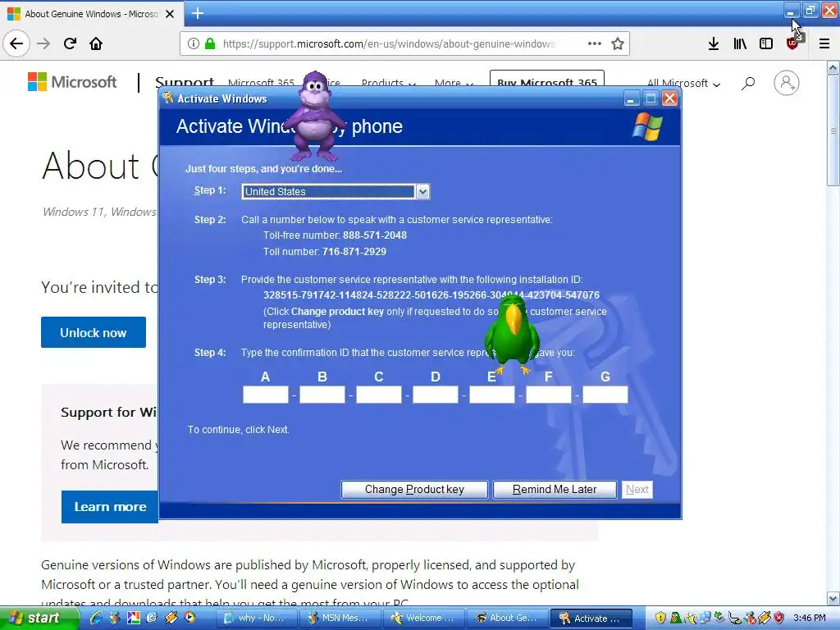Click the Activate Windows title bar key icon
This screenshot has height=630, width=840.
pos(168,98)
